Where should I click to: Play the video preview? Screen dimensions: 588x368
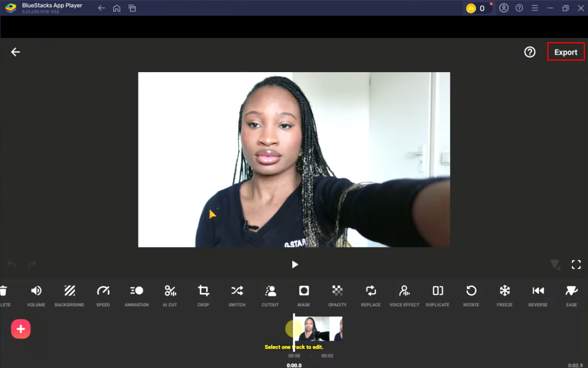(x=295, y=264)
